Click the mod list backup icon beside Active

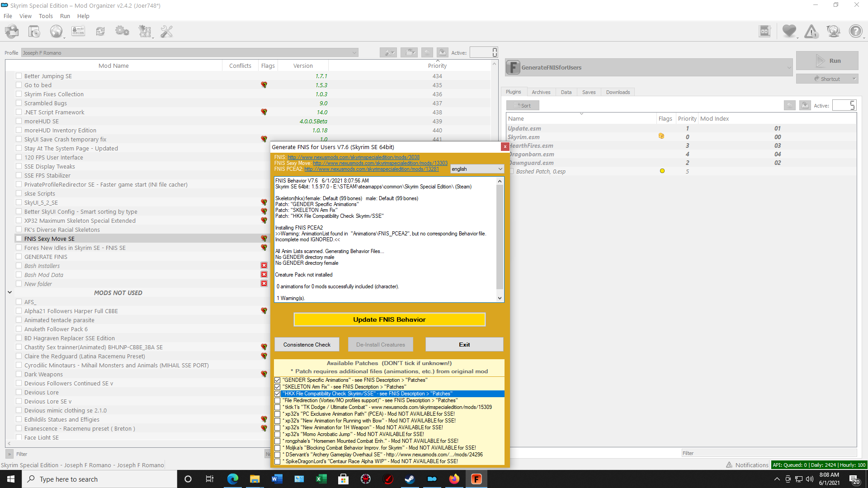click(x=443, y=52)
